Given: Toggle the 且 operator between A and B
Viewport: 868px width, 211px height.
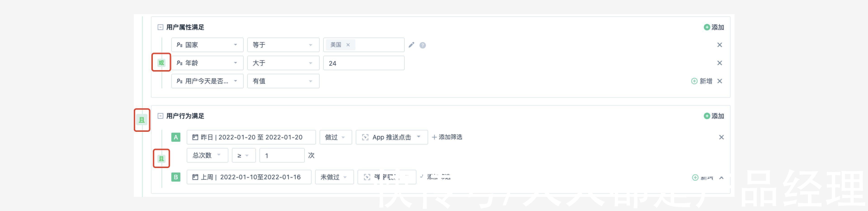Looking at the screenshot, I should click(161, 159).
